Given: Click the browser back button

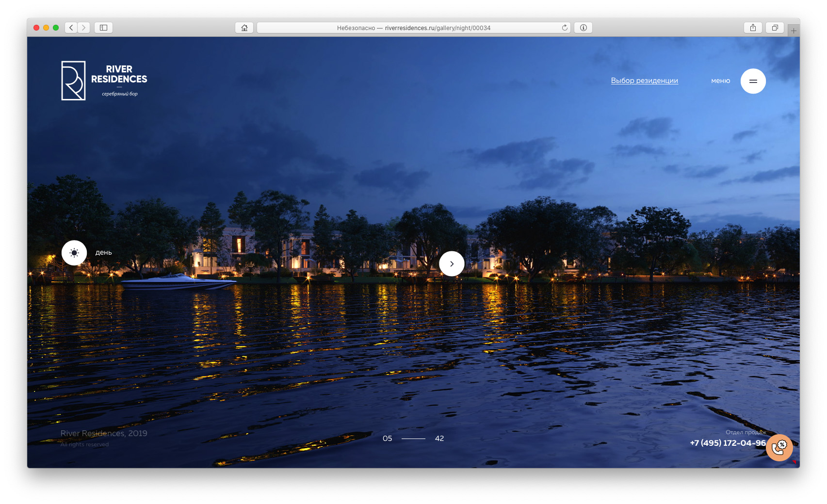Looking at the screenshot, I should [71, 28].
